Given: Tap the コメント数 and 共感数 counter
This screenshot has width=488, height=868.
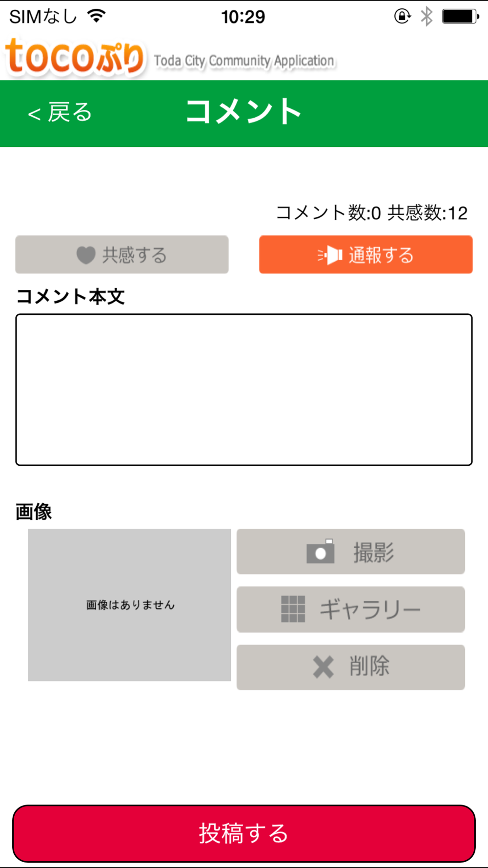Looking at the screenshot, I should coord(372,213).
